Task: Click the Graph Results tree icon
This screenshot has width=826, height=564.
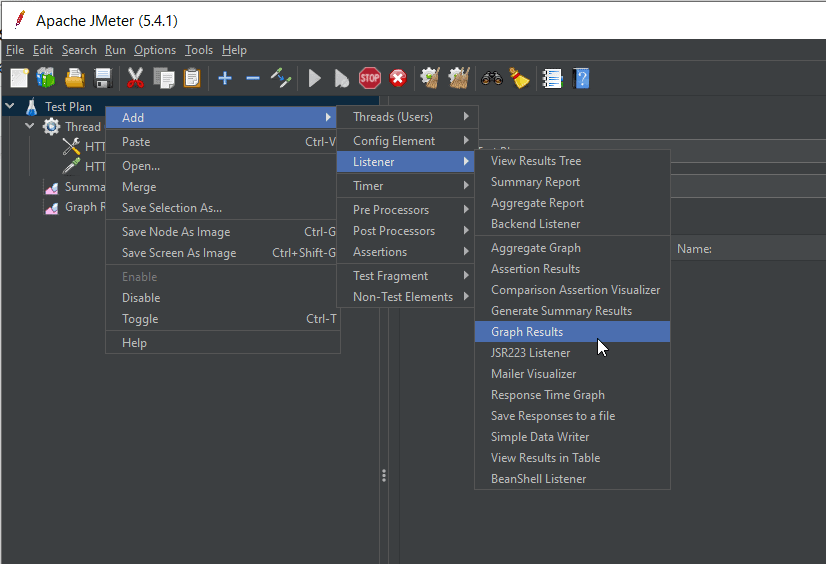Action: [52, 207]
